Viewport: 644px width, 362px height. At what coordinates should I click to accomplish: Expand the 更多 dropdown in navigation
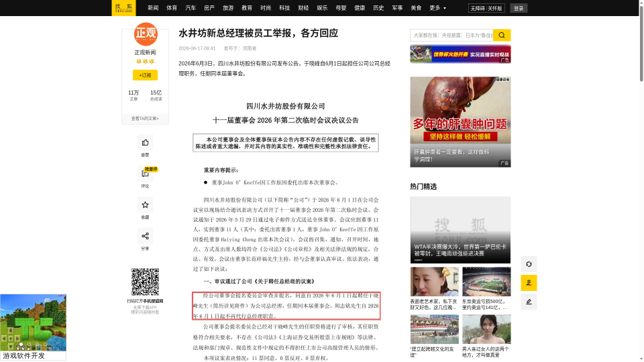coord(437,8)
